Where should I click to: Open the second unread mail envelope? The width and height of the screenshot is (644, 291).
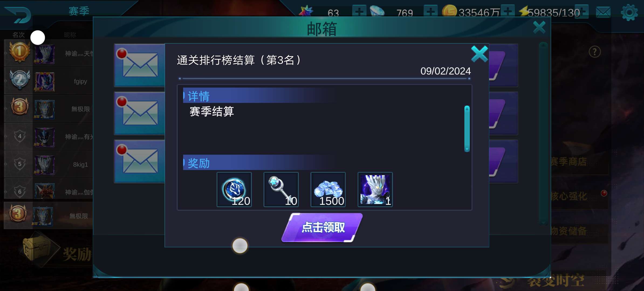coord(140,113)
